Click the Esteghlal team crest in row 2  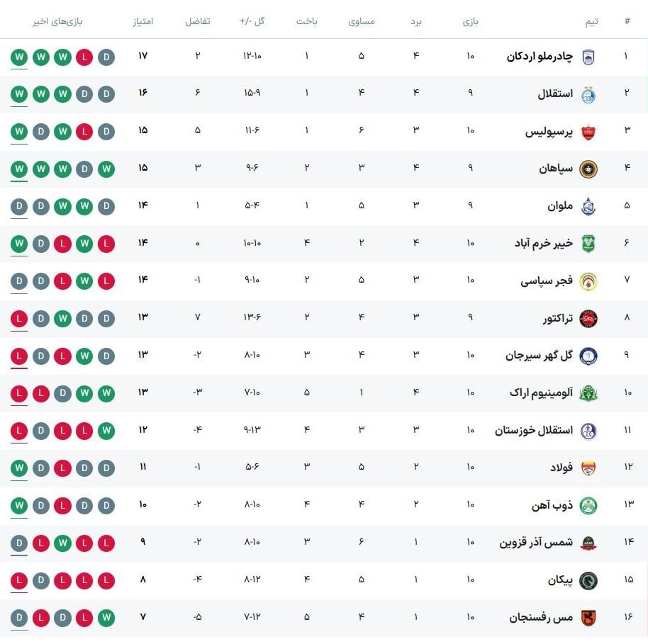[588, 95]
